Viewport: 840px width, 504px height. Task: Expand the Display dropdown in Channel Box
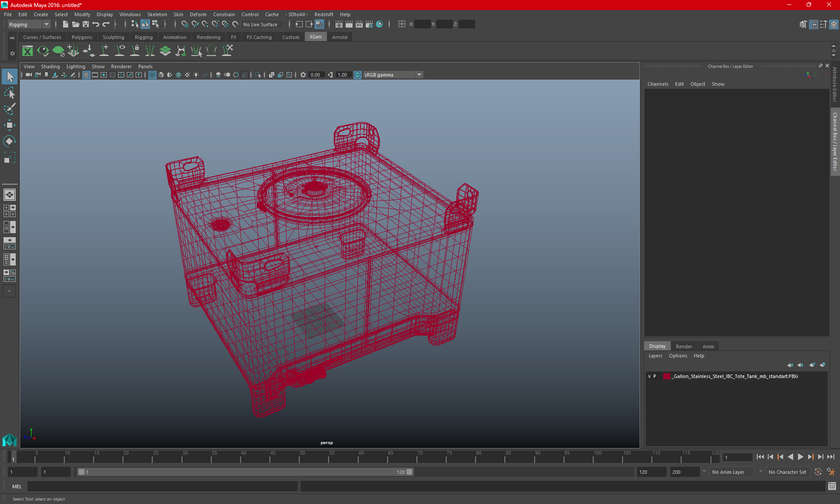pos(658,346)
